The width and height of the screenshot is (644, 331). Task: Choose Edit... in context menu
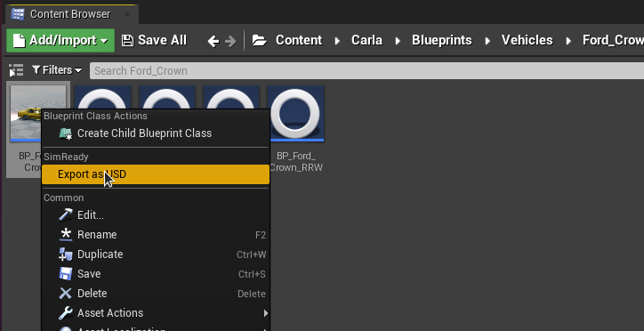tap(156, 214)
